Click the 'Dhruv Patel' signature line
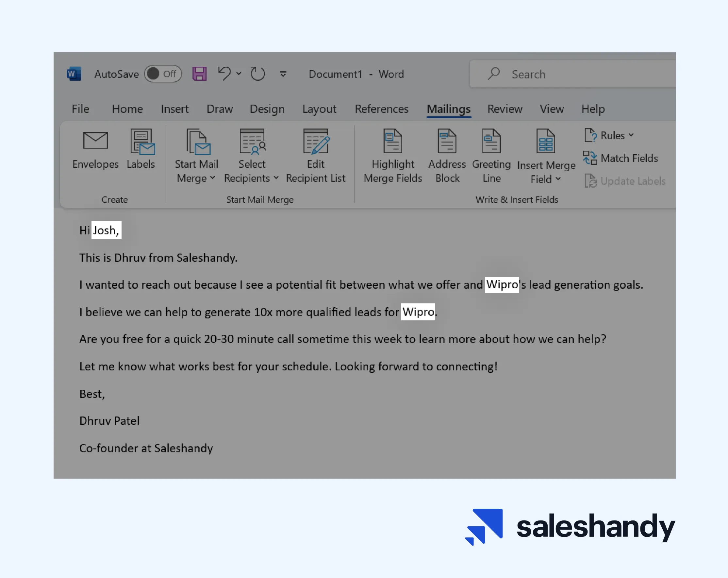 click(x=109, y=420)
